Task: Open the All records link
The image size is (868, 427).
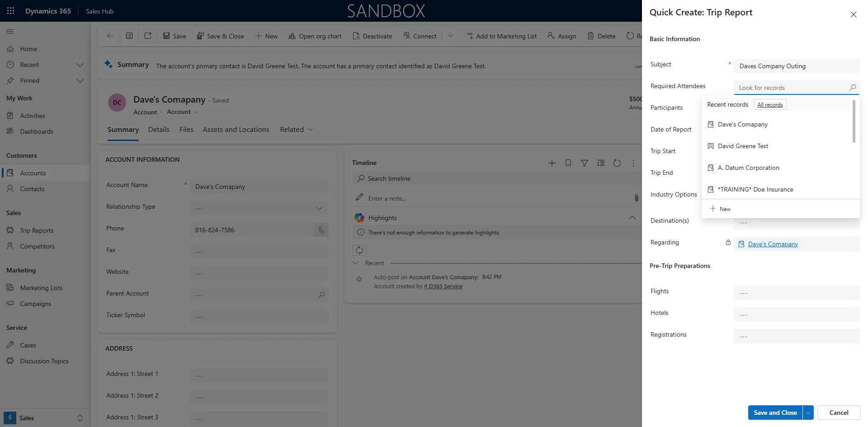Action: click(770, 104)
